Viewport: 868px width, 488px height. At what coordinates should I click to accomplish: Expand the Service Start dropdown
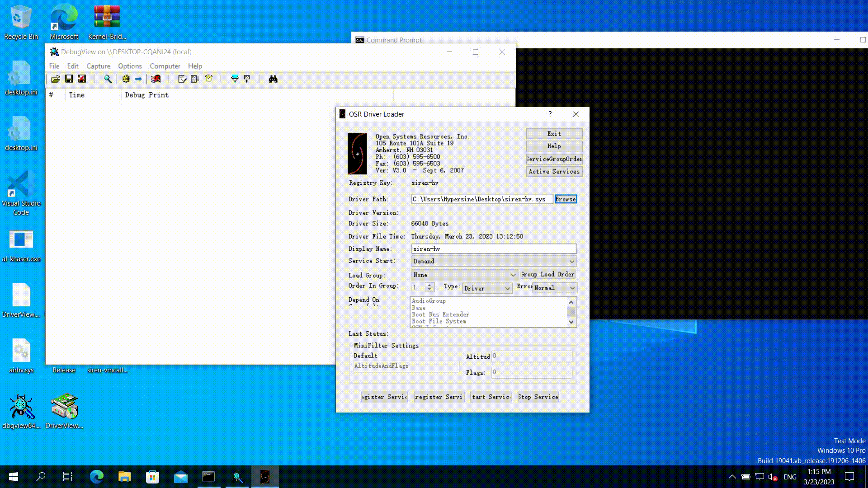(x=571, y=262)
